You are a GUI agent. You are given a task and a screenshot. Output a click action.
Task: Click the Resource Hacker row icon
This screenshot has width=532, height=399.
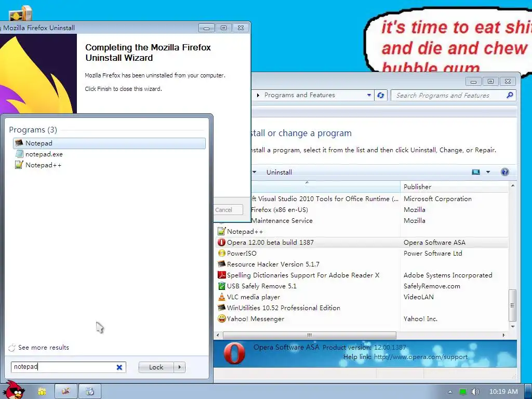(x=221, y=264)
